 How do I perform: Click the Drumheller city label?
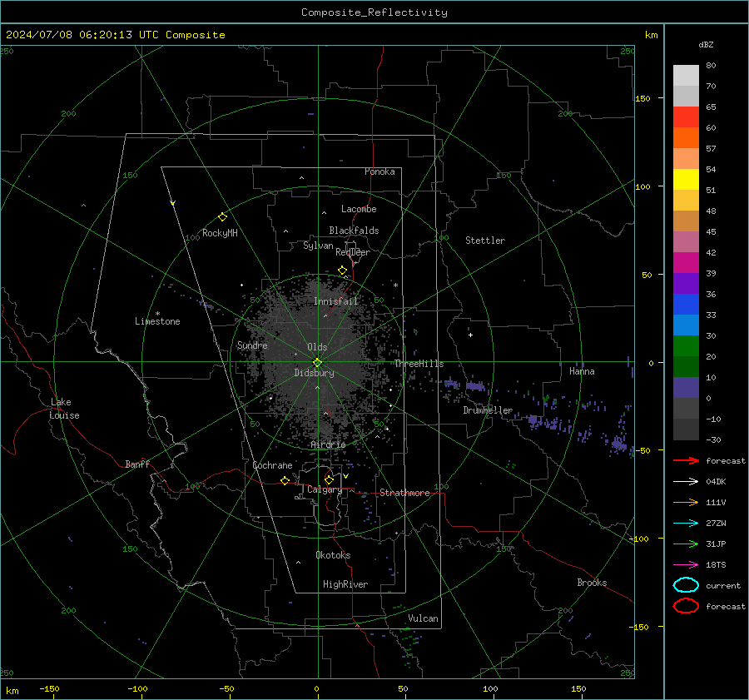click(488, 410)
